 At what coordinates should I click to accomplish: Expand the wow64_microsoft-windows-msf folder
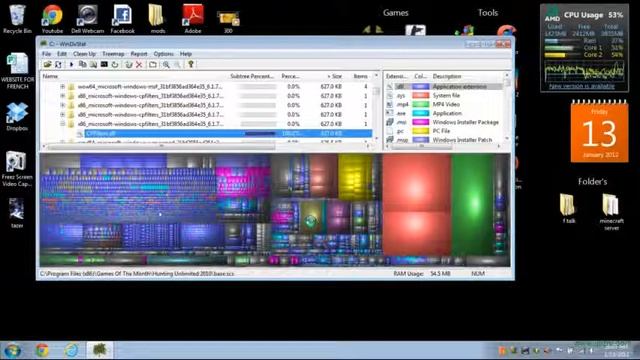[x=62, y=87]
